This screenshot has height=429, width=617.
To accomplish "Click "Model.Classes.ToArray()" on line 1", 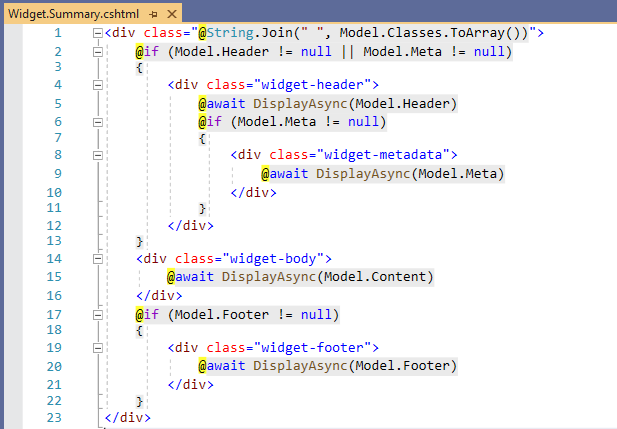I will tap(434, 33).
